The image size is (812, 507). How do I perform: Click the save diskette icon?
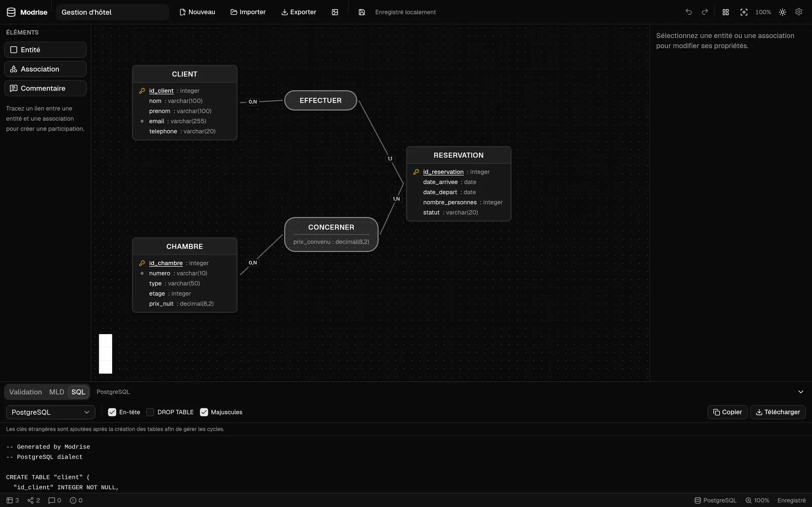361,12
